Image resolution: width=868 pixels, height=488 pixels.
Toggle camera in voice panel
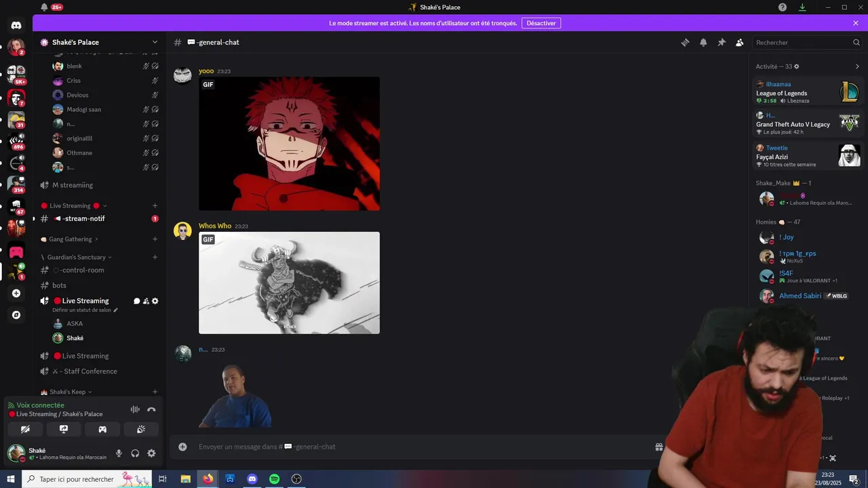(25, 429)
